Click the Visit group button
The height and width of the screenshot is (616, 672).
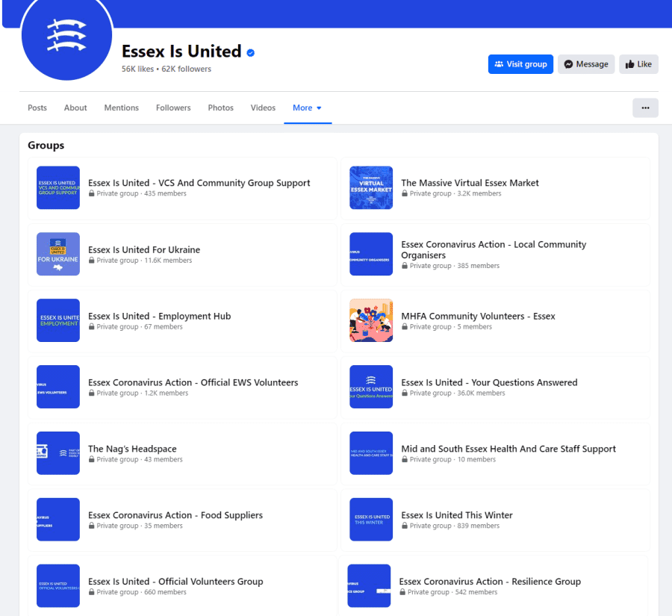[520, 64]
